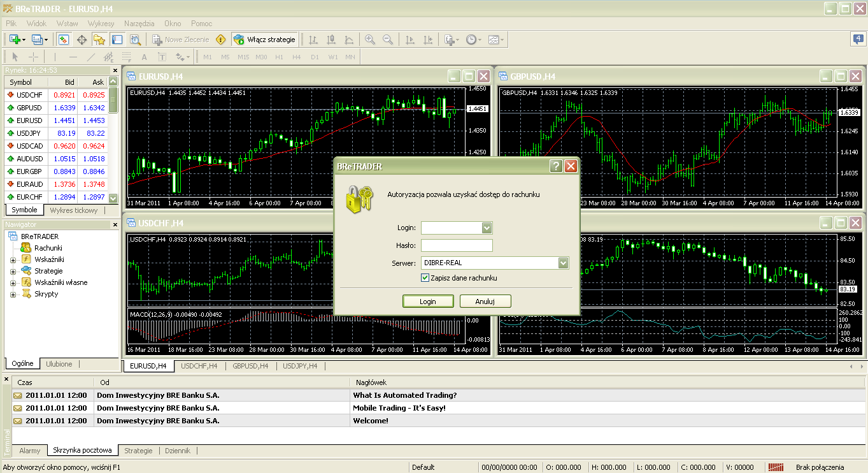The height and width of the screenshot is (473, 868).
Task: Switch to candlestick chart icon
Action: 331,40
